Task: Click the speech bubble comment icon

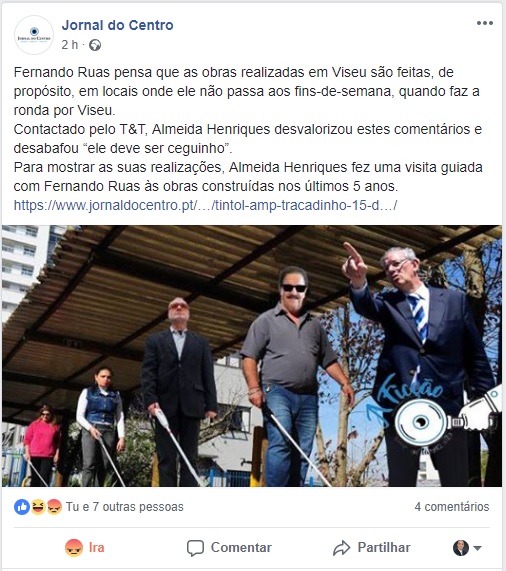Action: click(x=195, y=548)
